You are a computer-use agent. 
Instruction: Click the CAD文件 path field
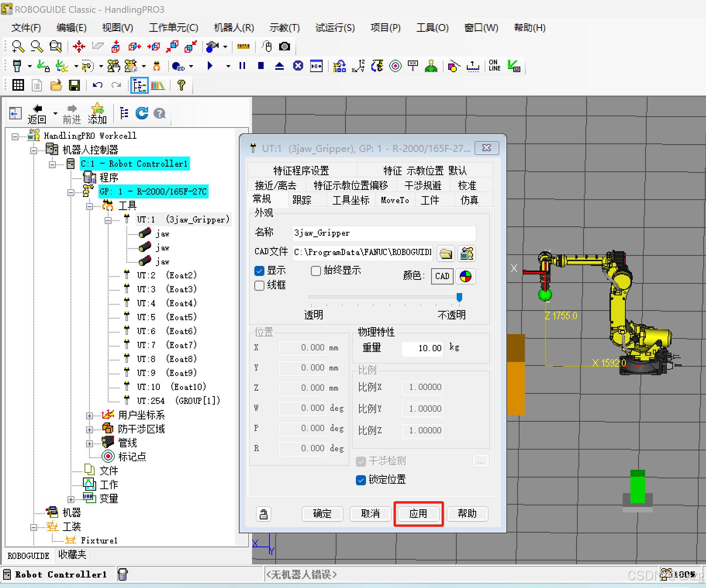(x=363, y=253)
